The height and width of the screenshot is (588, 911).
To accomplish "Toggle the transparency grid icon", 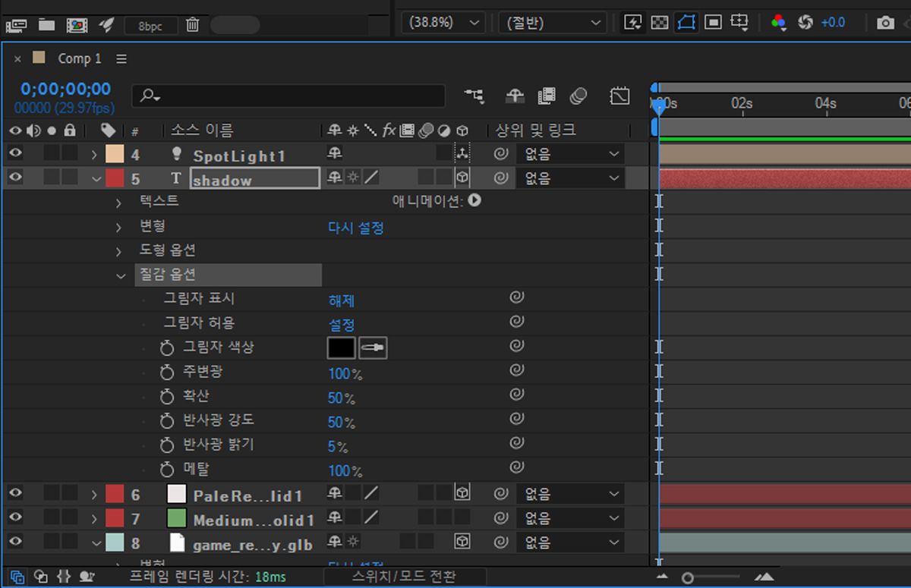I will (x=660, y=23).
